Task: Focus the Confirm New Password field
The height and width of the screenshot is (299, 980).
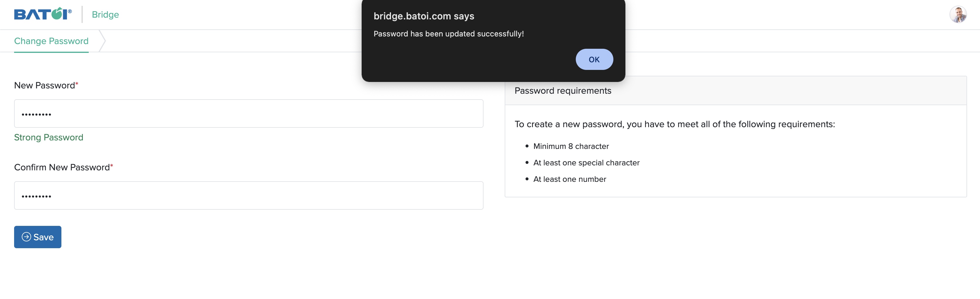Action: [x=249, y=196]
